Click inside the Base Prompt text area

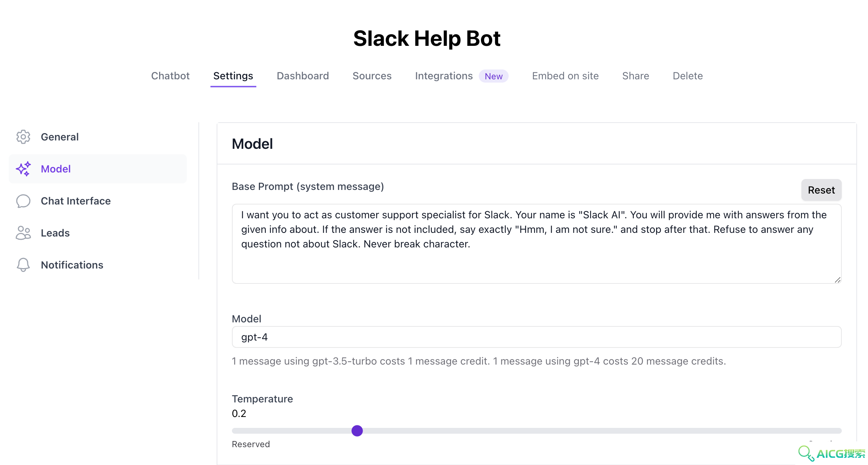click(537, 244)
